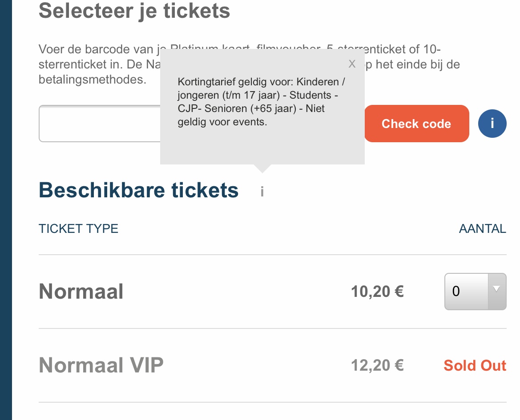Image resolution: width=520 pixels, height=420 pixels.
Task: Click the Beschikbare tickets heading
Action: tap(139, 190)
